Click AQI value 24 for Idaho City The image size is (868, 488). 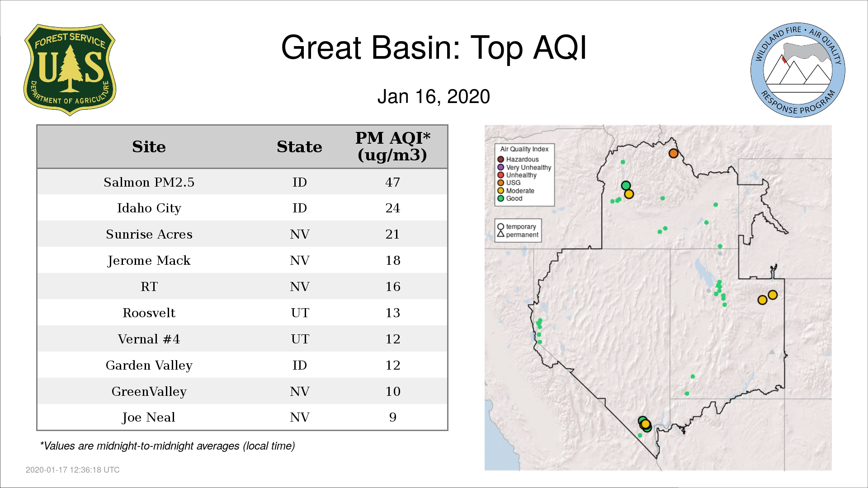click(x=392, y=208)
